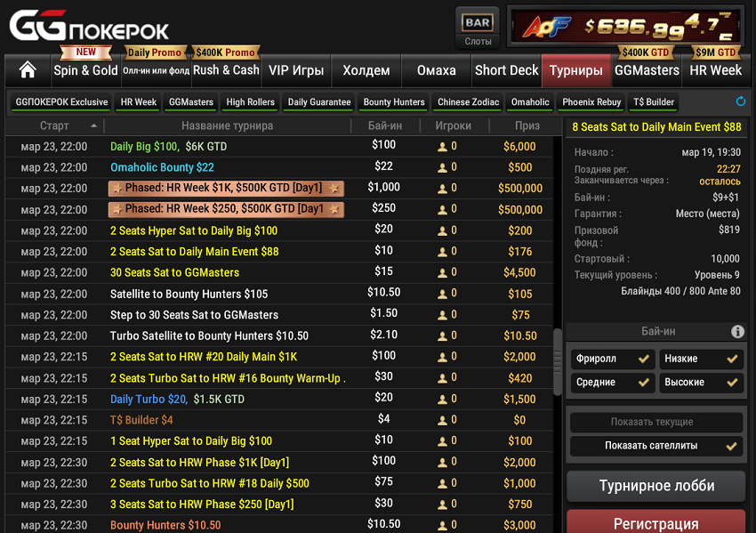
Task: Select Daily Turbo $20, $1.5K GTD
Action: (x=279, y=400)
